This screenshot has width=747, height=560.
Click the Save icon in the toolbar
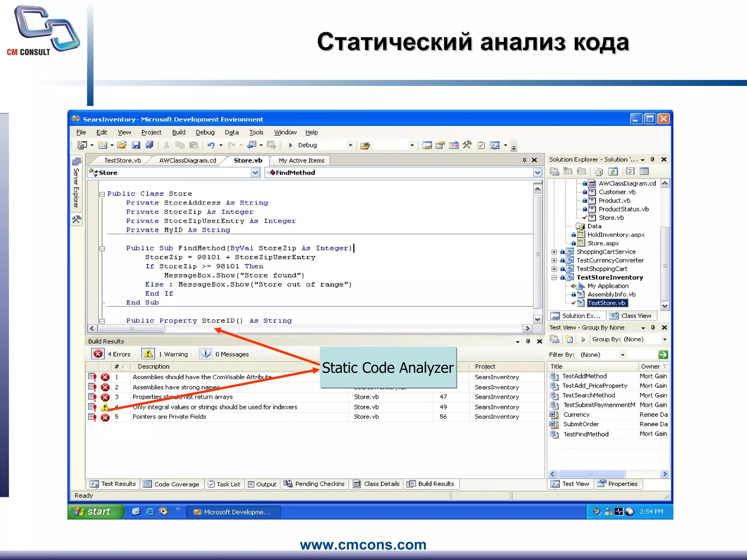coord(136,145)
